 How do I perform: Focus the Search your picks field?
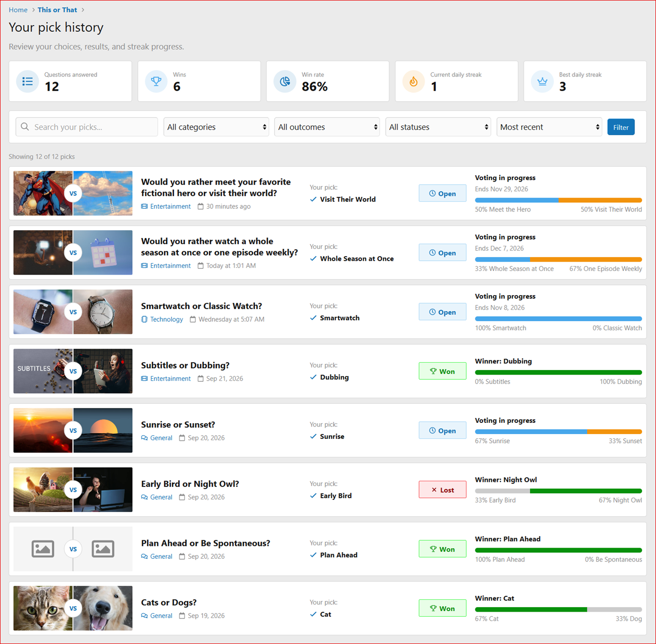pos(87,127)
